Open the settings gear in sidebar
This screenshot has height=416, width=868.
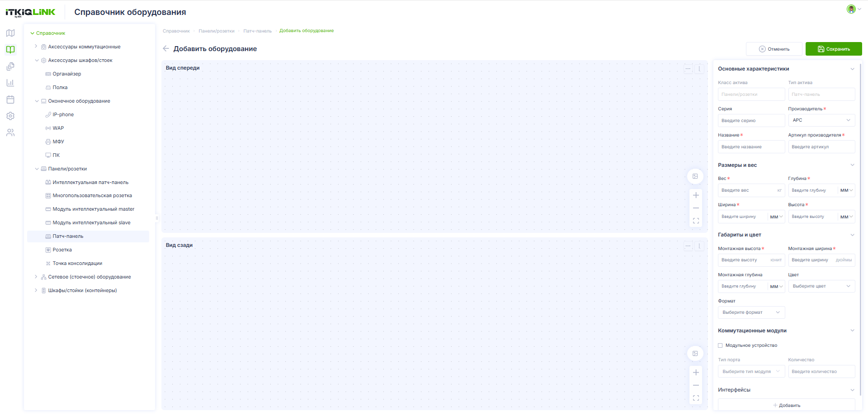click(x=10, y=116)
